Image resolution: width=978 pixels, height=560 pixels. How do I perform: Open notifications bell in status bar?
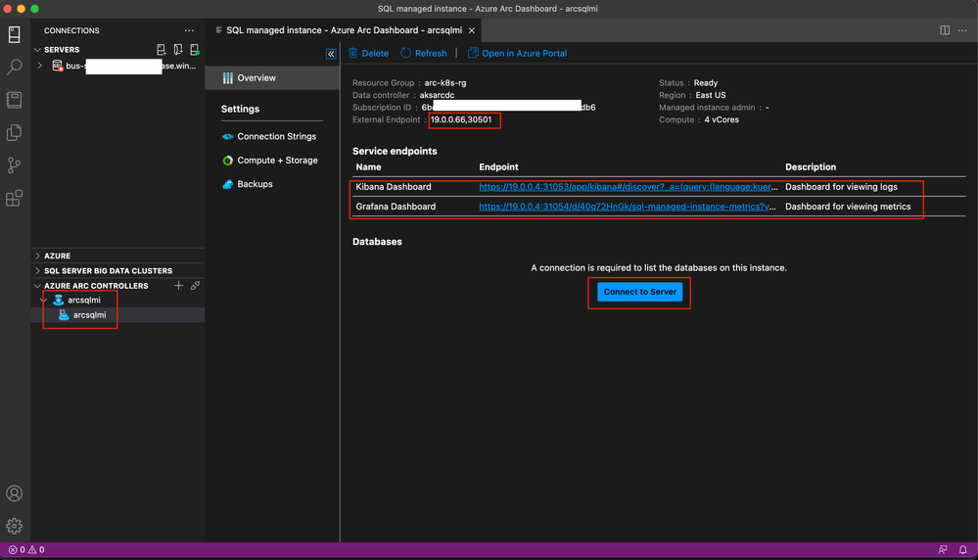tap(963, 549)
